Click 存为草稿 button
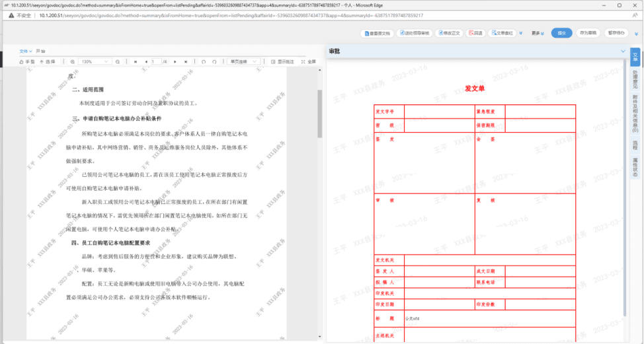Screen dimensions: 644x344 (x=588, y=33)
